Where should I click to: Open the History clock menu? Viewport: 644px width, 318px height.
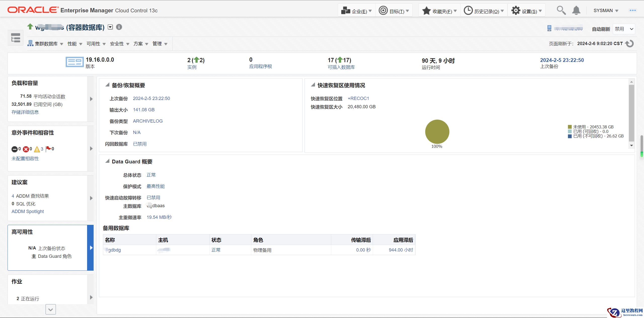[484, 11]
